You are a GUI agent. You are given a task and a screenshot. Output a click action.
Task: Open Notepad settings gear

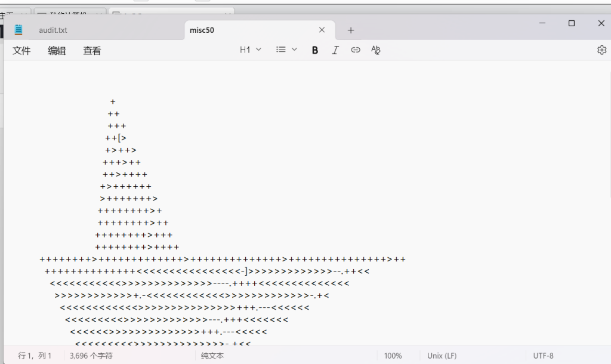[x=601, y=50]
